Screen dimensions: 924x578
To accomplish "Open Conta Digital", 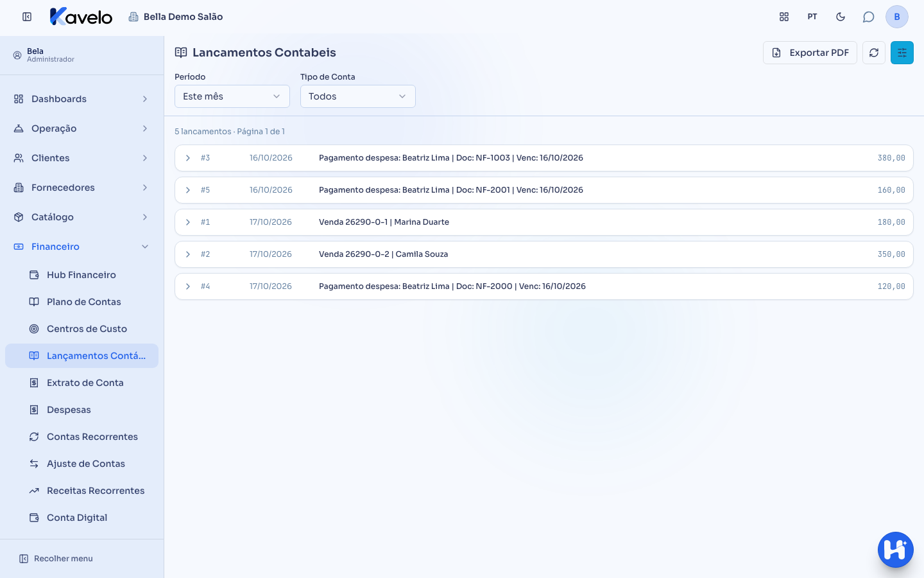I will (x=81, y=518).
